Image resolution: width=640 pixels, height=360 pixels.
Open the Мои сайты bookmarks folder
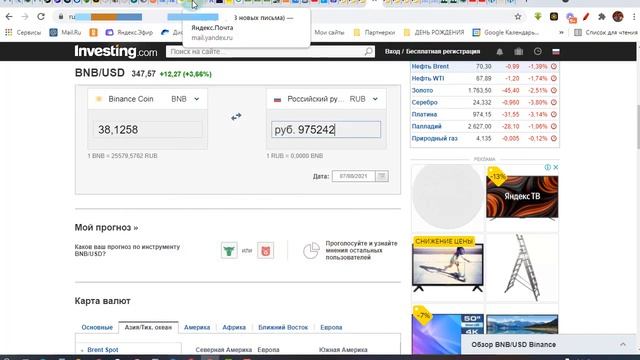(x=329, y=32)
